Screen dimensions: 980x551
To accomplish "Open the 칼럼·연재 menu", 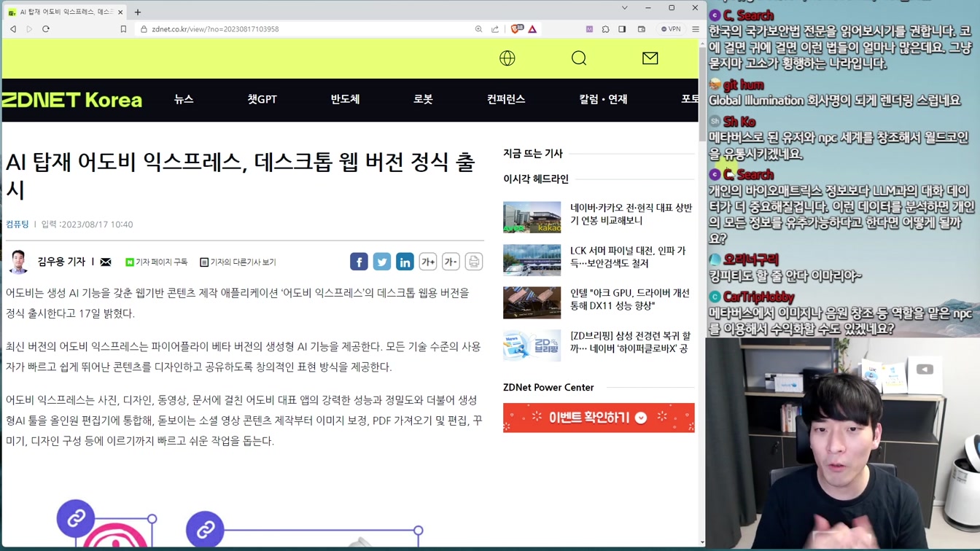I will [x=603, y=99].
